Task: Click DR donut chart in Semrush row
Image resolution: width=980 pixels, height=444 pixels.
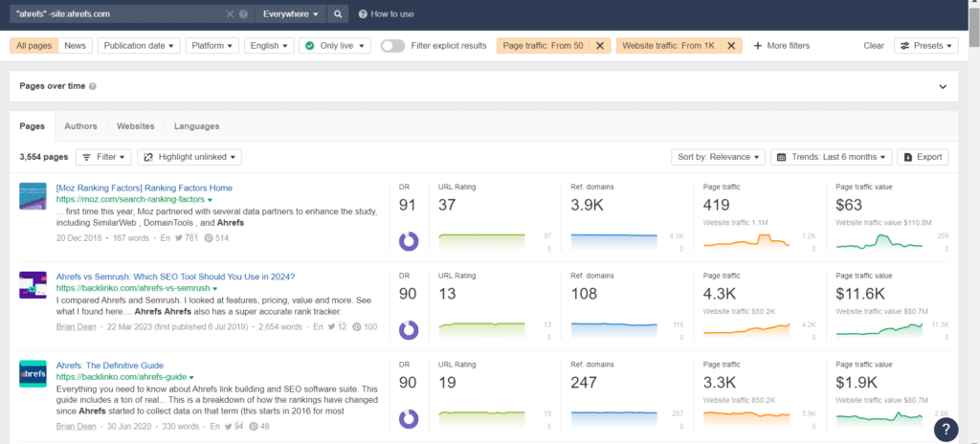Action: (408, 329)
